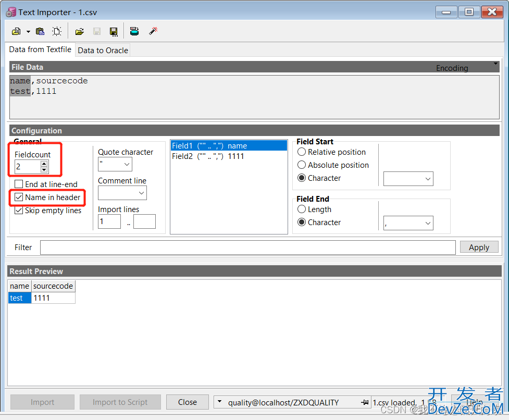
Task: Click the database configuration toolbar icon
Action: tap(134, 31)
